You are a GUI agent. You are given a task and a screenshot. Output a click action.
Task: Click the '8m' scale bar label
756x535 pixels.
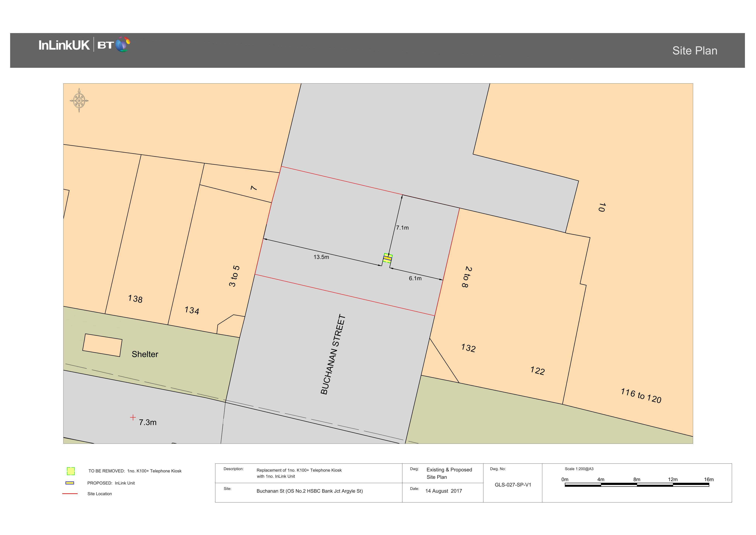[x=636, y=480]
